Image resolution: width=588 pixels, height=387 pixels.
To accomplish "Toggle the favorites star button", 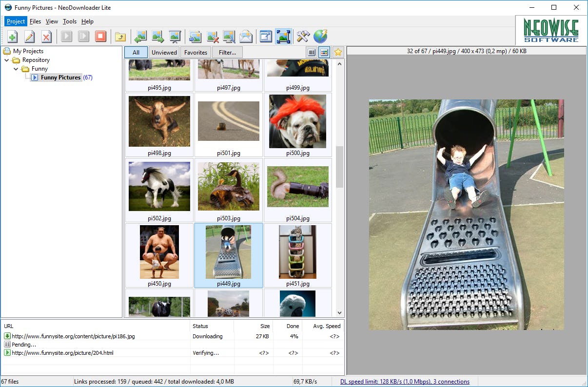I will click(338, 53).
